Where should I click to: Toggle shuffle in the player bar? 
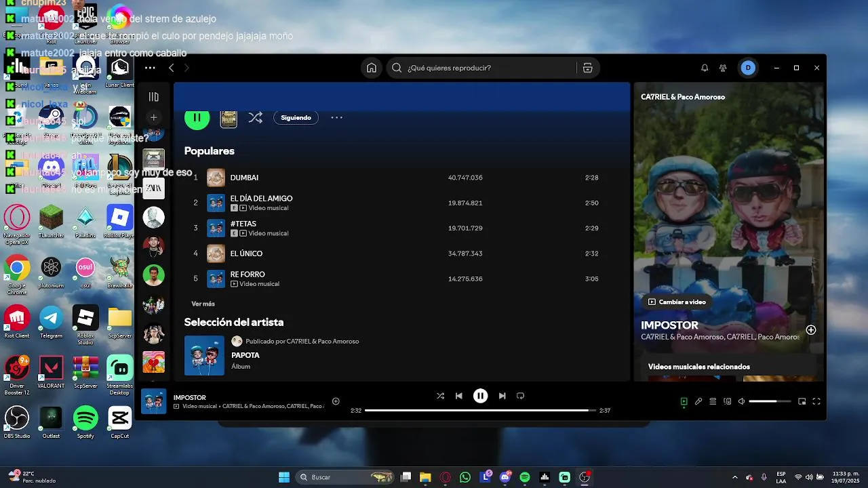click(x=440, y=396)
